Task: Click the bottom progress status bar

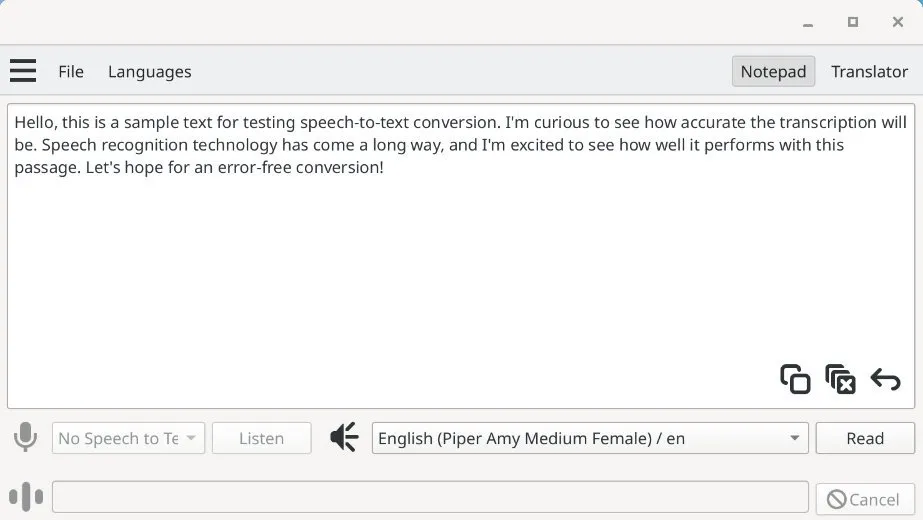Action: click(430, 497)
